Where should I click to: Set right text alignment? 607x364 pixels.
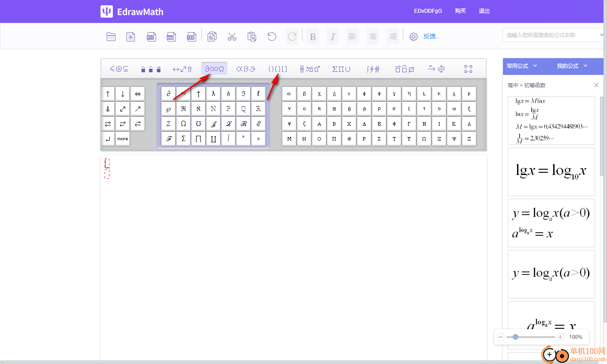(x=393, y=37)
